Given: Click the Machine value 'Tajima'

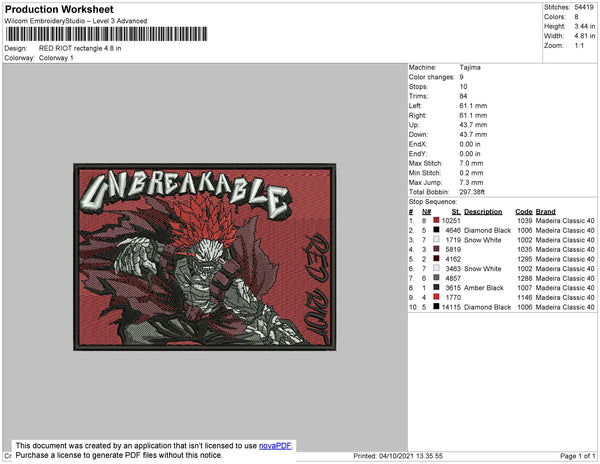Looking at the screenshot, I should (470, 67).
